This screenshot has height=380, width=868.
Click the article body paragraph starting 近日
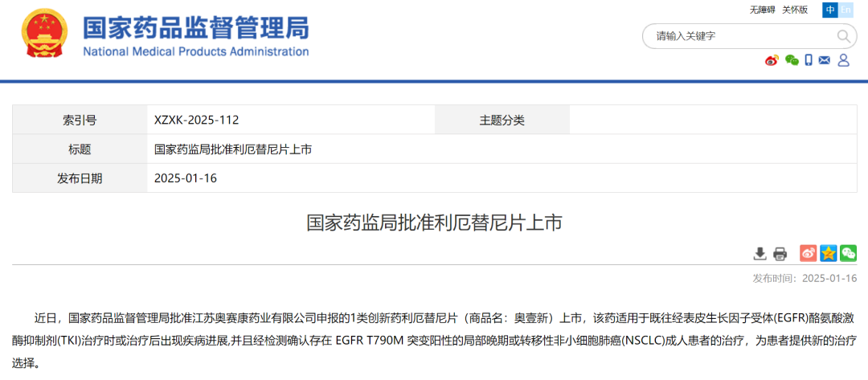(434, 341)
